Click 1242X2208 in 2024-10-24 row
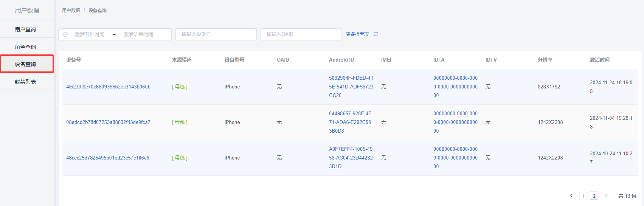 click(x=550, y=158)
